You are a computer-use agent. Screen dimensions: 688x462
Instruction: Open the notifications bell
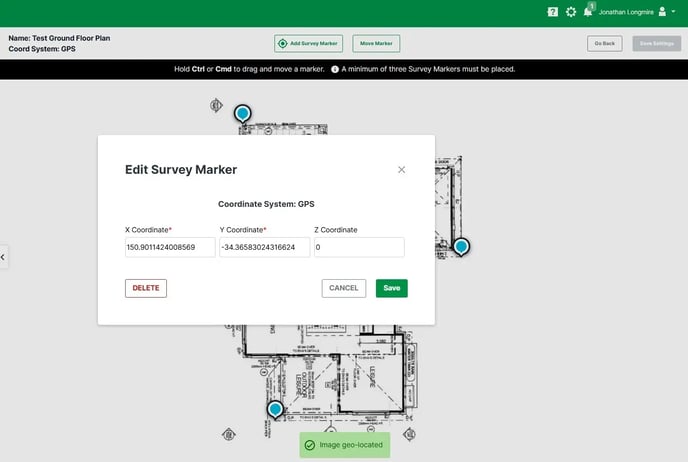588,12
